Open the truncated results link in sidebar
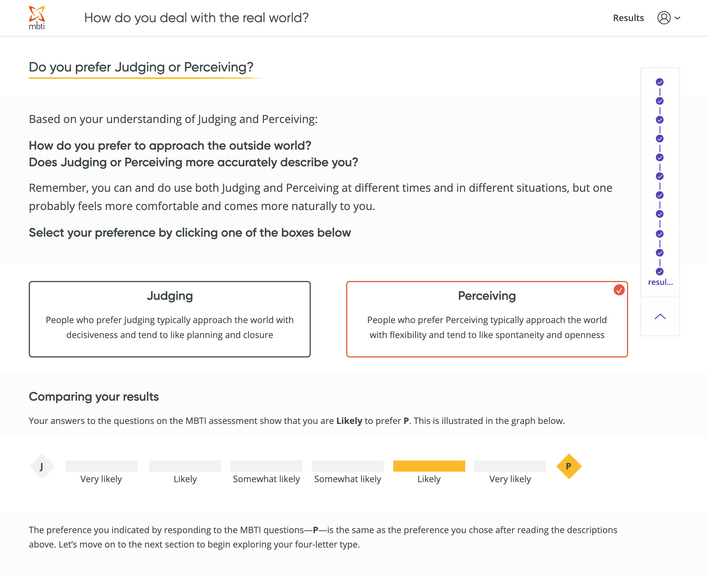Image resolution: width=709 pixels, height=588 pixels. [x=660, y=282]
